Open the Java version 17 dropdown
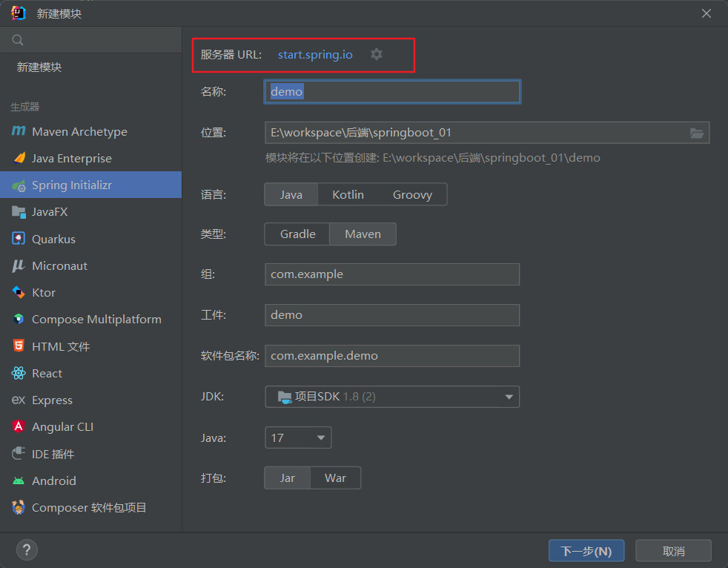 tap(298, 437)
